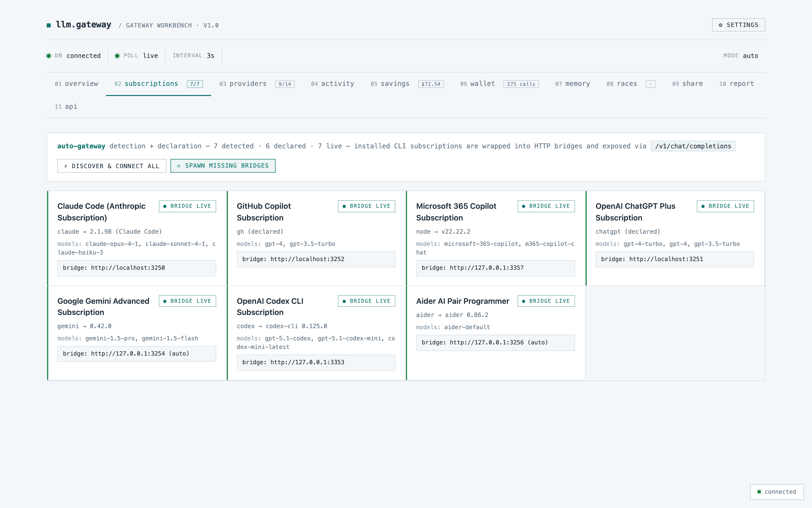The height and width of the screenshot is (508, 812).
Task: Click the Microsoft 365 Copilot Subscription title
Action: tap(456, 212)
